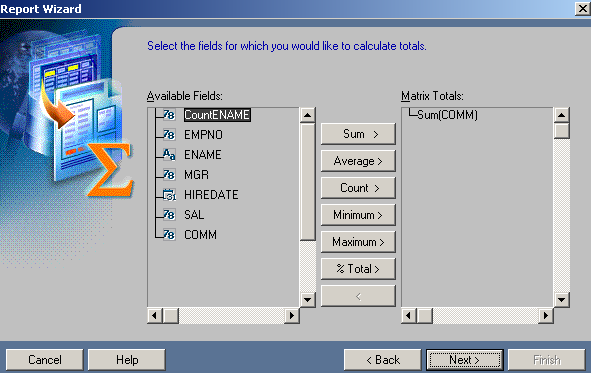Click the number icon beside MGR
The height and width of the screenshot is (373, 591).
click(169, 174)
